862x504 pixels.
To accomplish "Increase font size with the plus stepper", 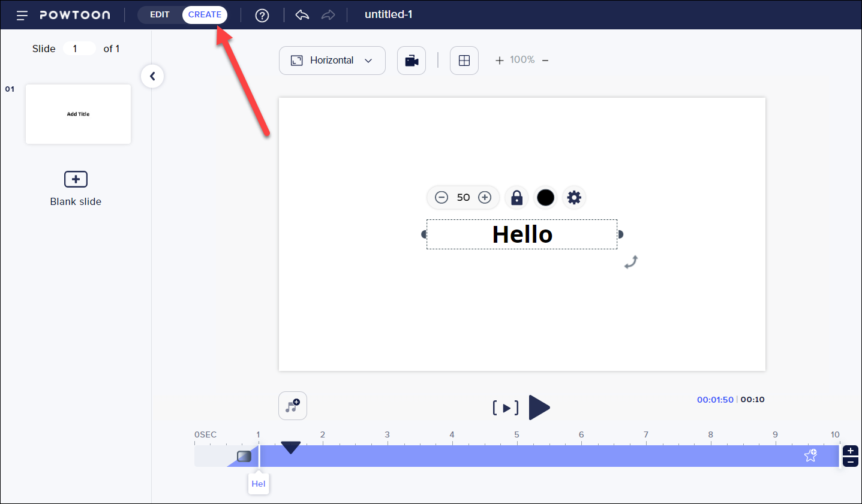I will click(484, 197).
